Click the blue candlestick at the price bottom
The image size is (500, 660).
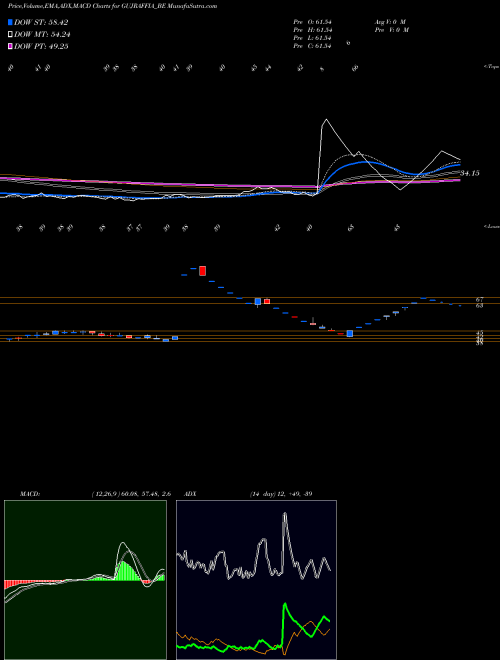pyautogui.click(x=349, y=333)
